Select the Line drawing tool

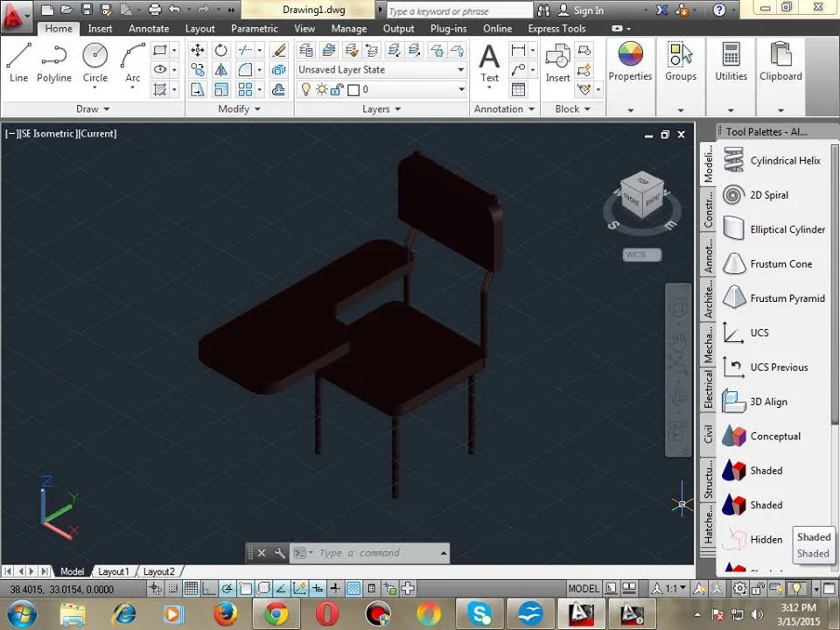tap(18, 63)
